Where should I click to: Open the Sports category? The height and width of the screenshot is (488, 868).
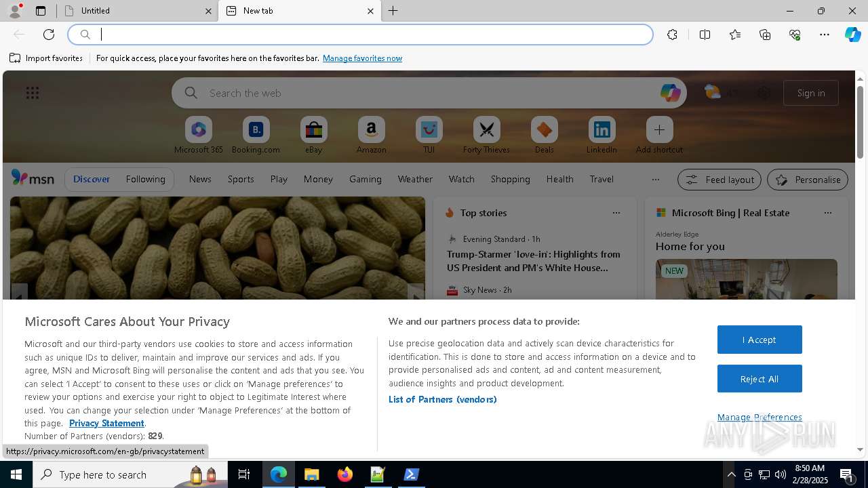[x=241, y=179]
